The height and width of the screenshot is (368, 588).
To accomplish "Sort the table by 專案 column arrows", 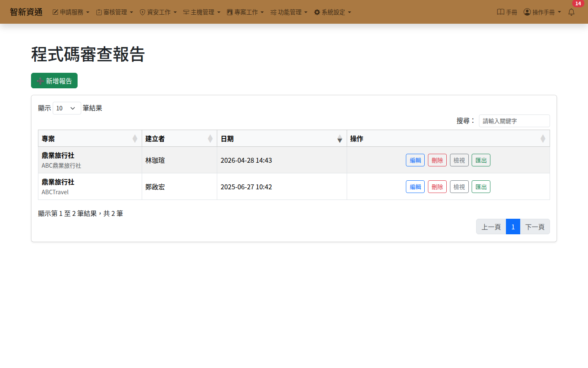I will click(x=135, y=139).
